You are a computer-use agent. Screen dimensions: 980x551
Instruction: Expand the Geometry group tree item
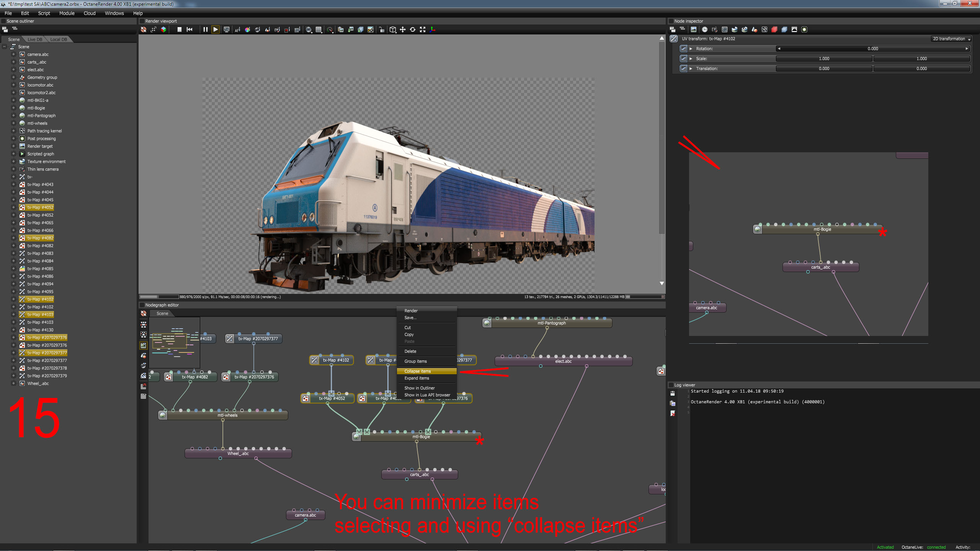coord(13,77)
